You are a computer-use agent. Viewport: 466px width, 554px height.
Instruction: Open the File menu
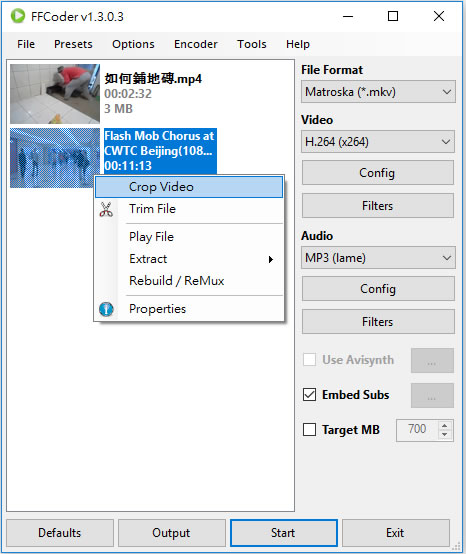point(26,44)
